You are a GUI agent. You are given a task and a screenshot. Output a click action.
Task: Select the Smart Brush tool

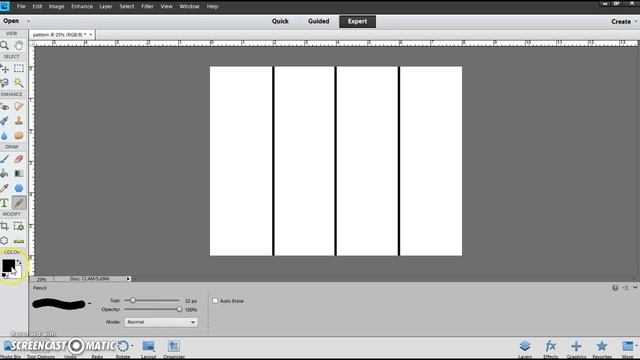pos(4,121)
